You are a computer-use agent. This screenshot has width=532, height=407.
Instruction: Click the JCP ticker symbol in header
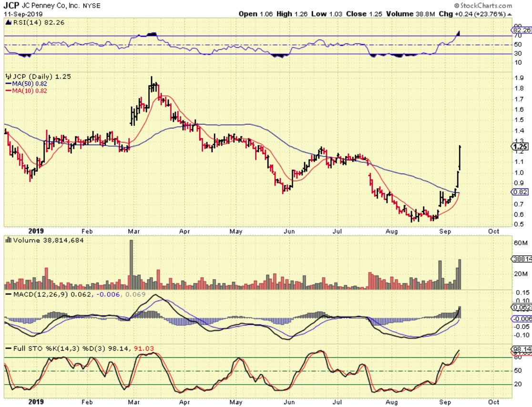[11, 5]
